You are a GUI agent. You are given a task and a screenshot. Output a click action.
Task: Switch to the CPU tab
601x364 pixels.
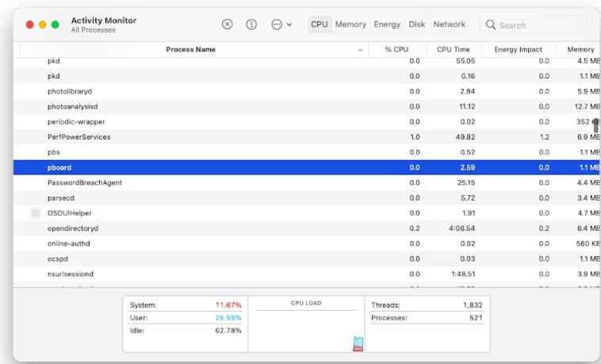point(320,25)
